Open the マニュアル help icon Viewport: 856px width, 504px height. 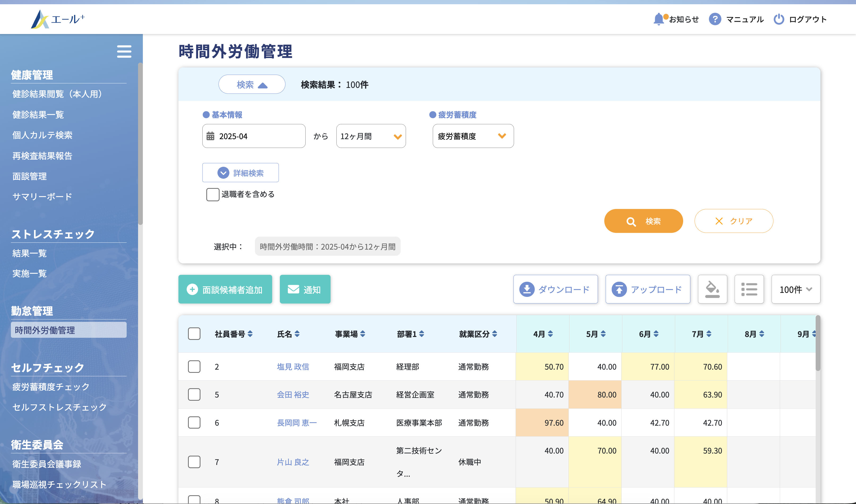point(715,19)
